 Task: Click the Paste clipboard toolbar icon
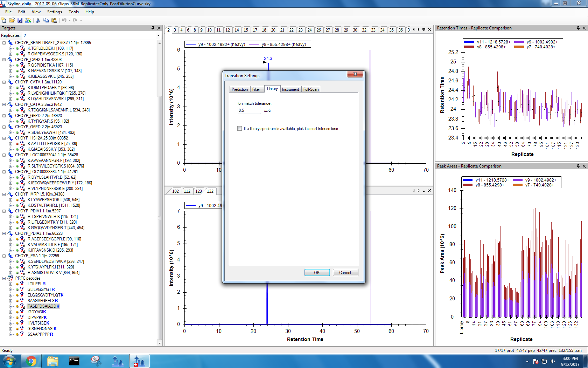pos(54,20)
